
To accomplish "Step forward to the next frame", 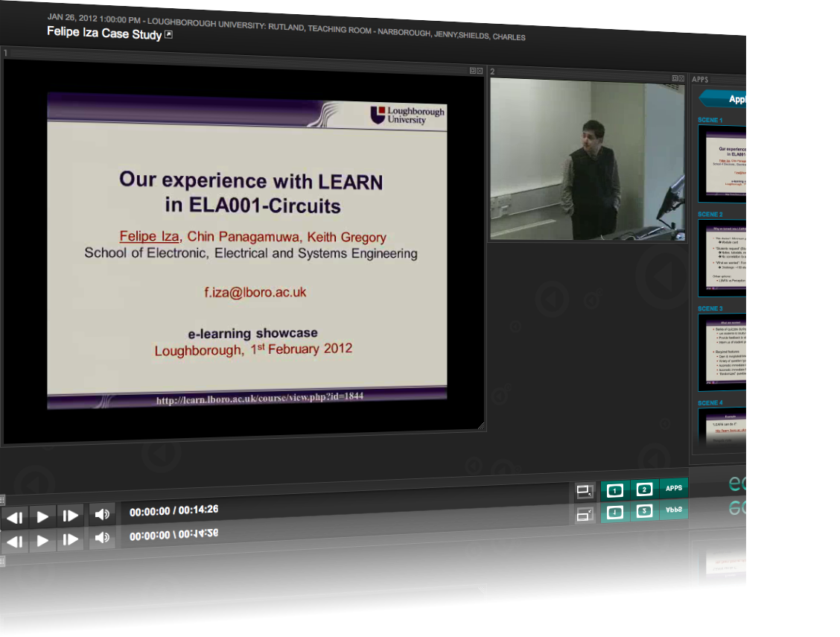I will pos(71,516).
